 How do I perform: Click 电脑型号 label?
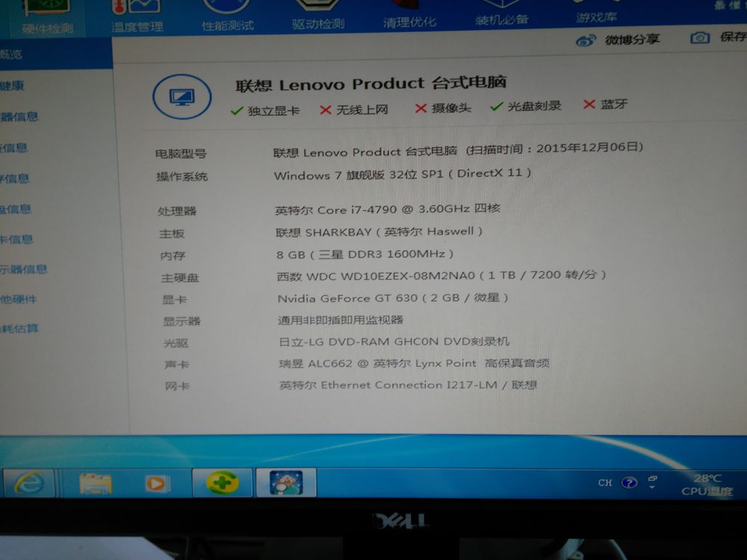click(181, 153)
